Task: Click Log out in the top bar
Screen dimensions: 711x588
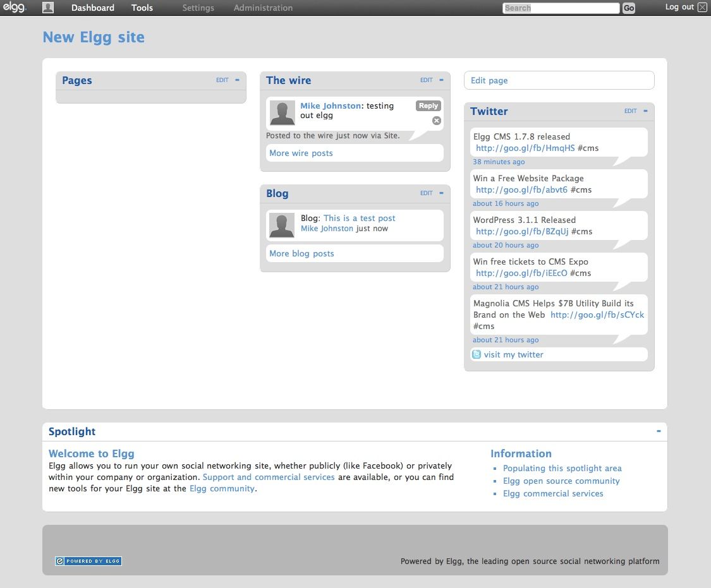Action: point(679,7)
